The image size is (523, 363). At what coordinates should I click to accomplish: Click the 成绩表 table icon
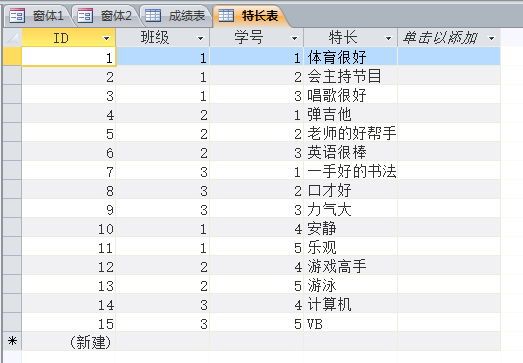pos(153,16)
